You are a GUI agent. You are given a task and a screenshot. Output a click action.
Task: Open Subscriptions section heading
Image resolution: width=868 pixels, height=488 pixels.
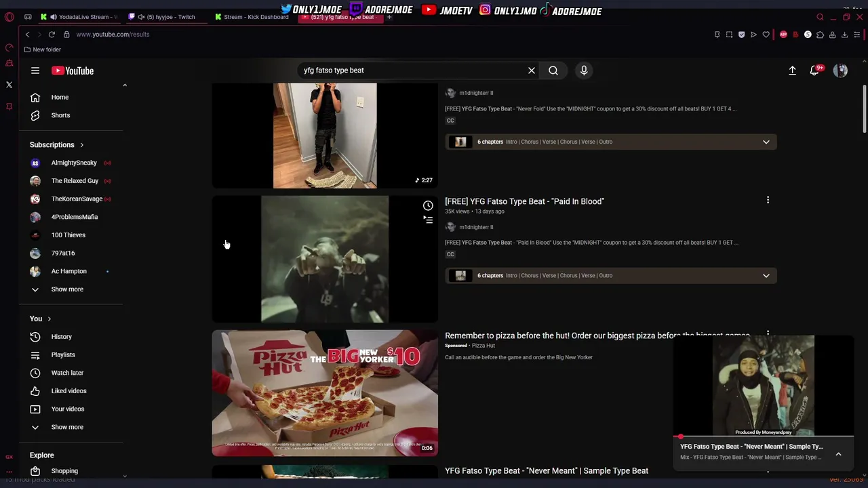[x=57, y=145]
